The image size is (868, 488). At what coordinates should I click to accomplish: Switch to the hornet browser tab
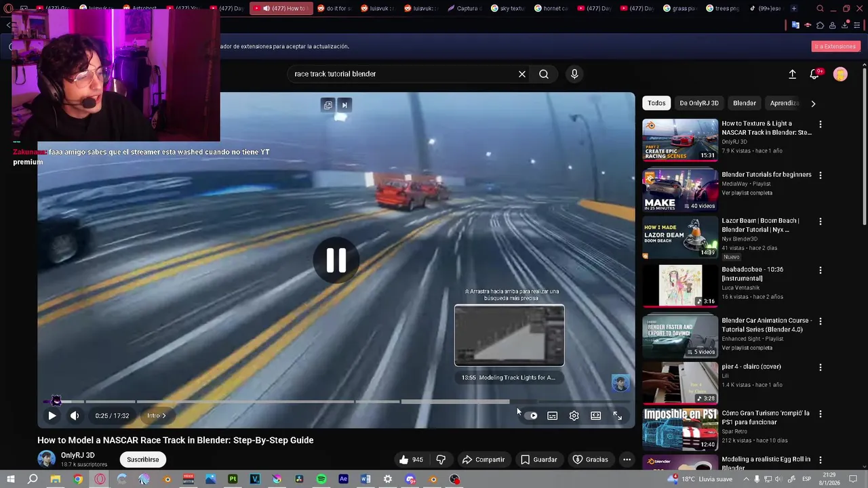click(x=551, y=8)
